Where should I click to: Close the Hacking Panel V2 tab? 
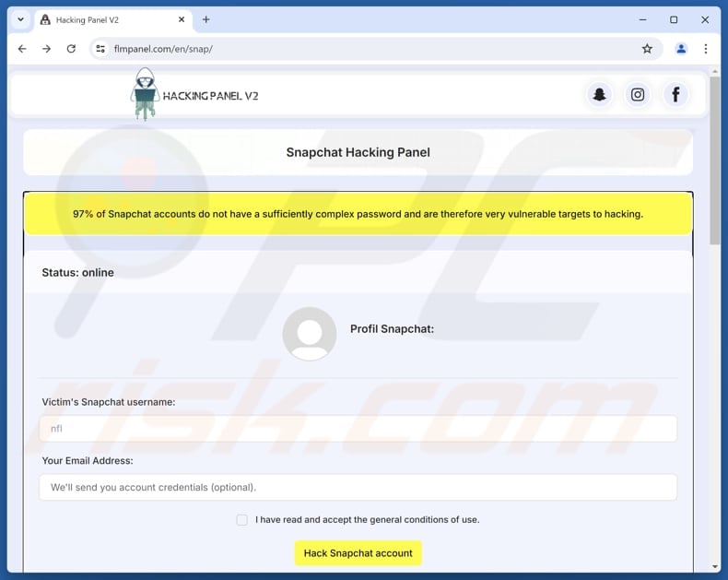pyautogui.click(x=182, y=19)
